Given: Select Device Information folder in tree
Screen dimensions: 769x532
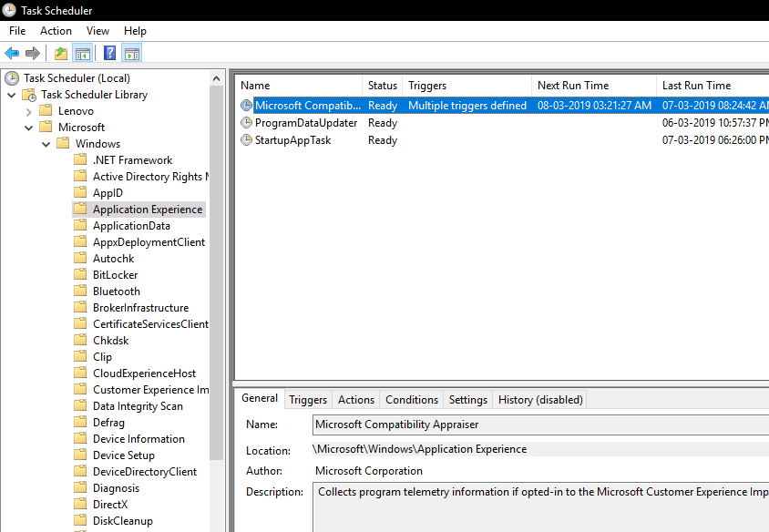Looking at the screenshot, I should tap(138, 439).
